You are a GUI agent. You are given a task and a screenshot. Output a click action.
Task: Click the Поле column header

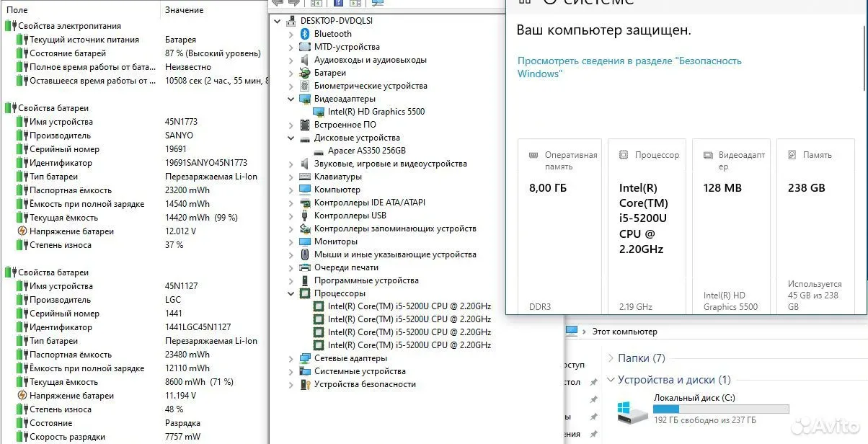[81, 10]
